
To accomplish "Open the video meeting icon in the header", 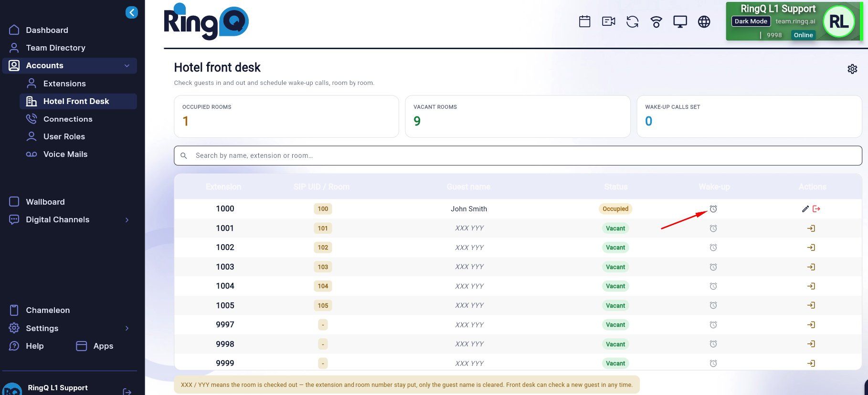I will (x=609, y=21).
